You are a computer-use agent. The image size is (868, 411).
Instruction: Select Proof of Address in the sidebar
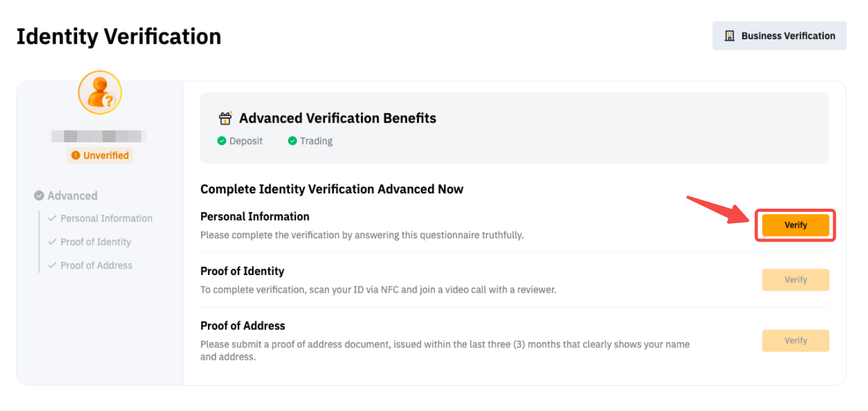tap(96, 266)
